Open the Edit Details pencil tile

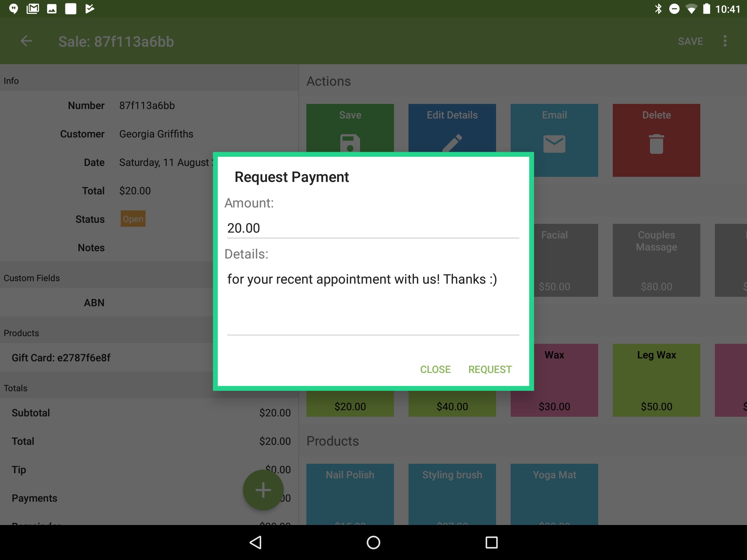tap(452, 128)
